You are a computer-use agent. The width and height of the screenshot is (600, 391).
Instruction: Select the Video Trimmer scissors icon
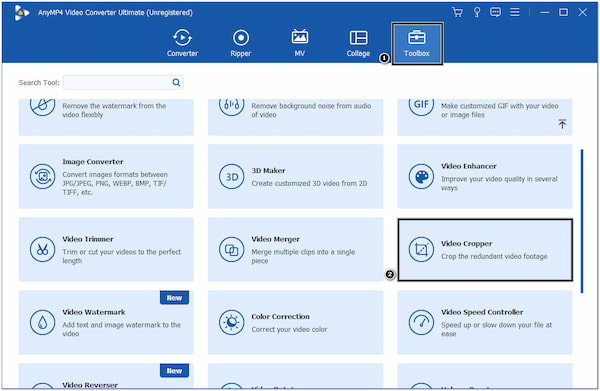42,249
